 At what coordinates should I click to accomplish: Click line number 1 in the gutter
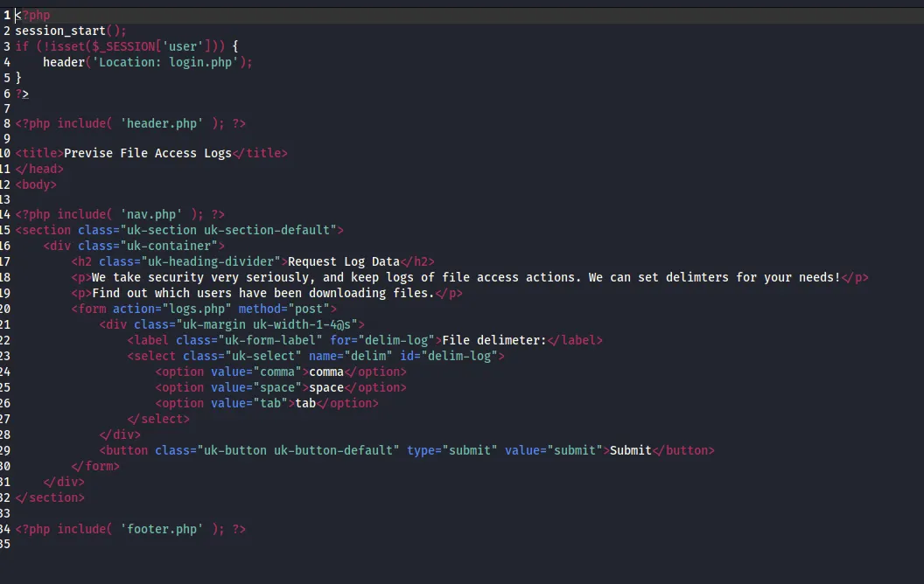[6, 15]
